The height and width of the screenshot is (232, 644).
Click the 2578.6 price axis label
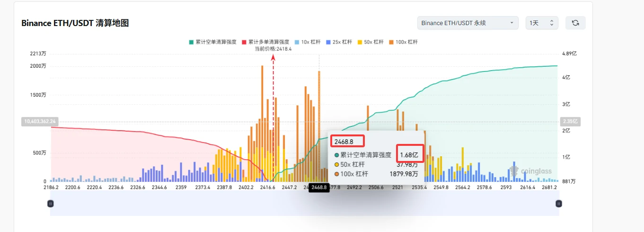tap(485, 187)
